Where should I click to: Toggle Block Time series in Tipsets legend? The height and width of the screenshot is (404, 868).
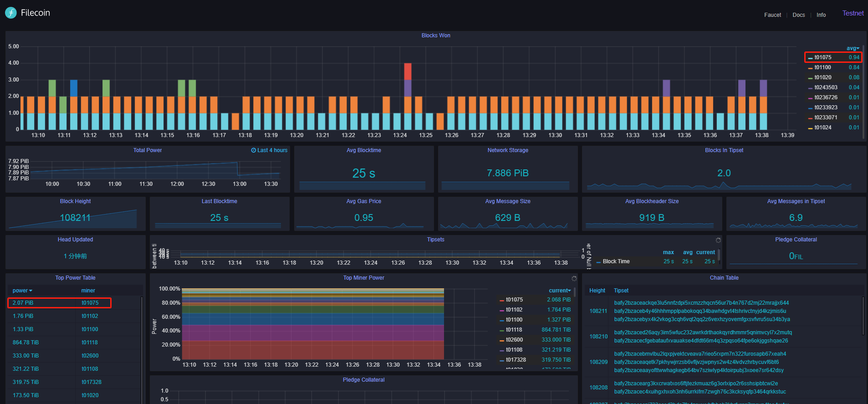click(616, 261)
